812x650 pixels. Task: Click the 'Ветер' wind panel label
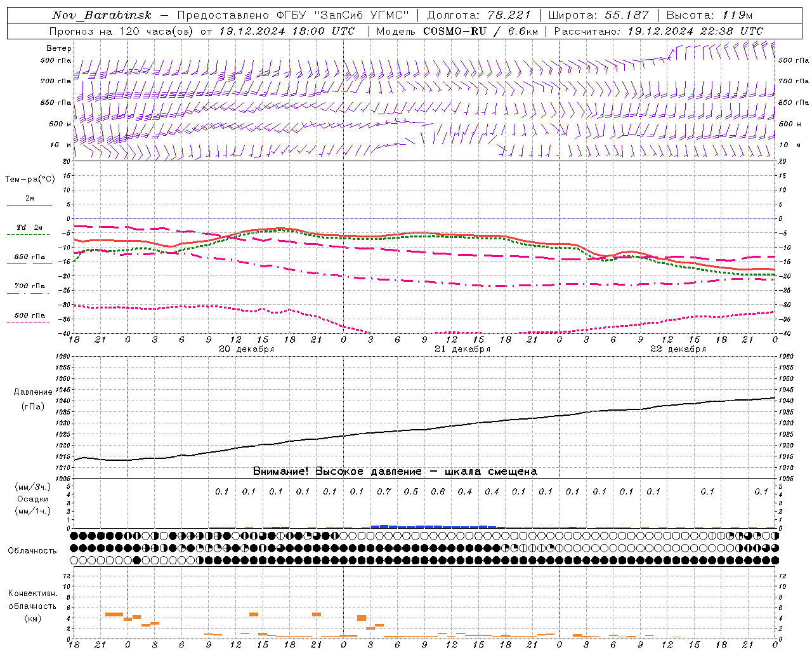coord(59,48)
